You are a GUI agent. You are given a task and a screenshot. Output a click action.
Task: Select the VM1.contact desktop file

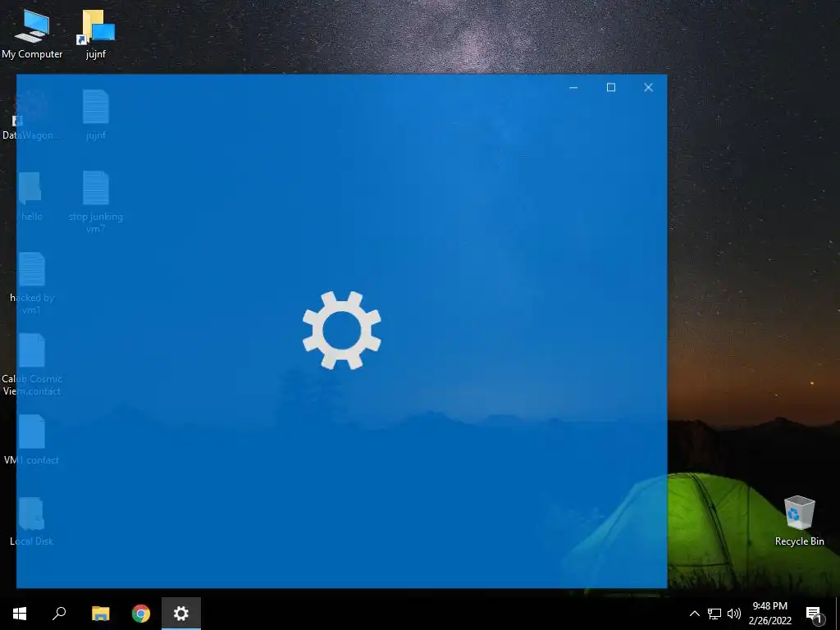(32, 440)
